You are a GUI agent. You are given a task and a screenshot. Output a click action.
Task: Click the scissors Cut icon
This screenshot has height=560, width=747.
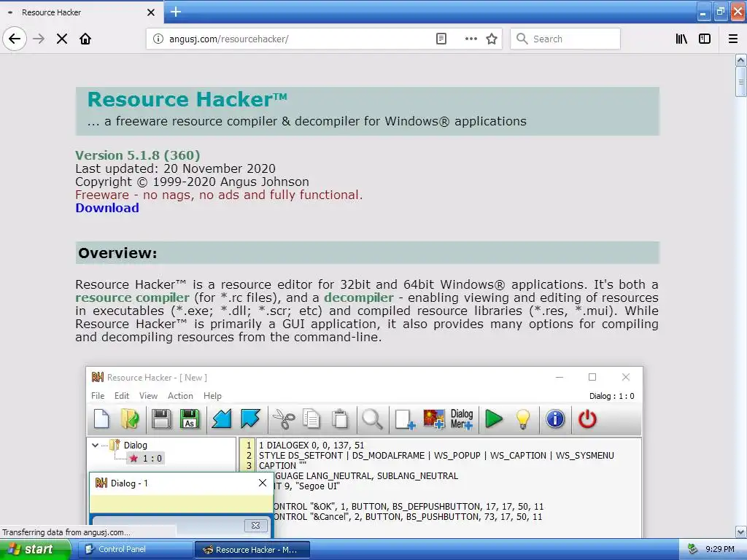pyautogui.click(x=284, y=419)
